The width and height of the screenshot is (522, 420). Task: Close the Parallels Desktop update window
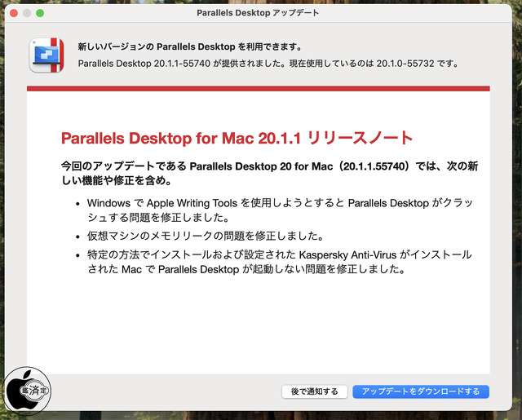pos(14,13)
